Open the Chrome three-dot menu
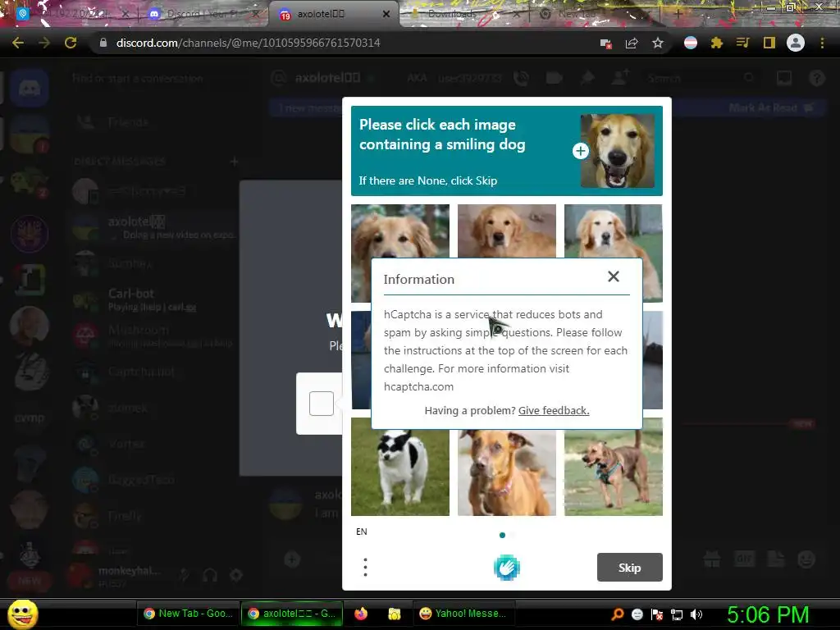This screenshot has width=840, height=630. coord(822,43)
